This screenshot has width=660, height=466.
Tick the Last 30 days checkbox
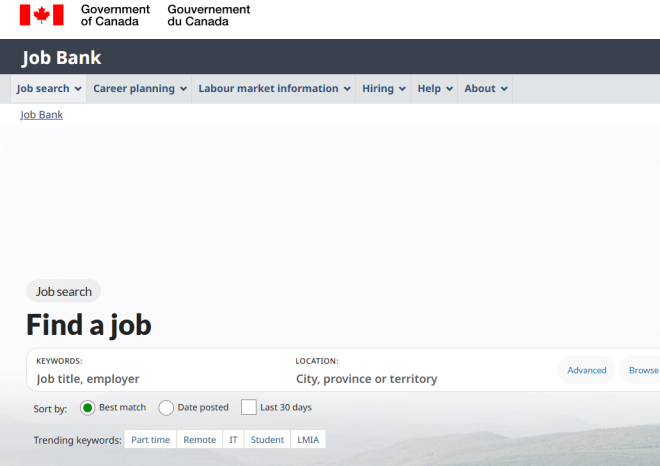tap(249, 407)
